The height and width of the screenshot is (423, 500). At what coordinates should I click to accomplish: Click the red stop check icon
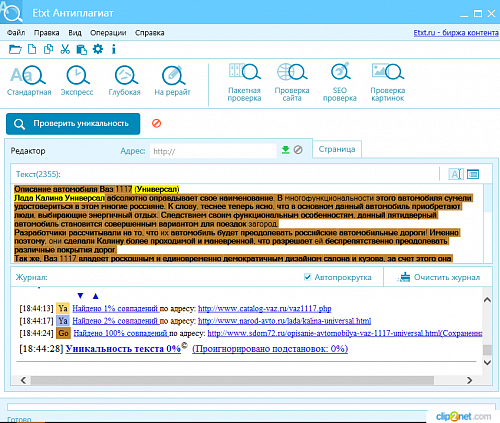coord(156,123)
